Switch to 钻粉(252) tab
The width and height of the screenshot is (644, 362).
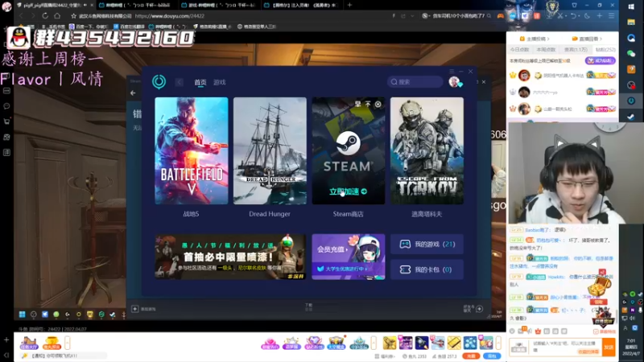pyautogui.click(x=605, y=49)
